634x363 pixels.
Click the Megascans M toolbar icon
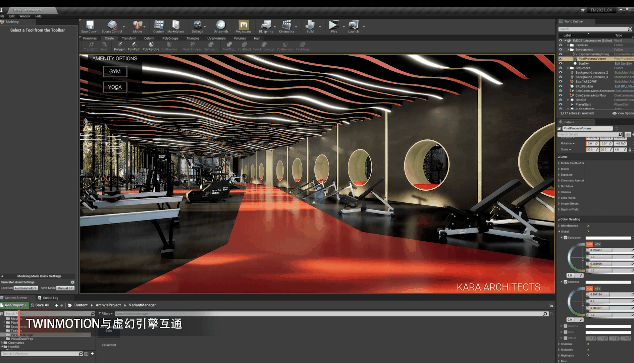(243, 25)
